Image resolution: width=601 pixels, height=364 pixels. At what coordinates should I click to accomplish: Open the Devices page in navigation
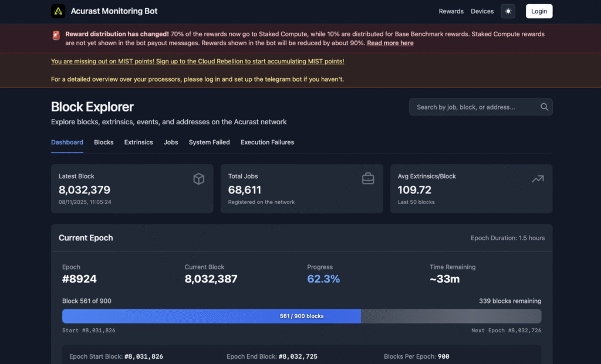pyautogui.click(x=482, y=11)
